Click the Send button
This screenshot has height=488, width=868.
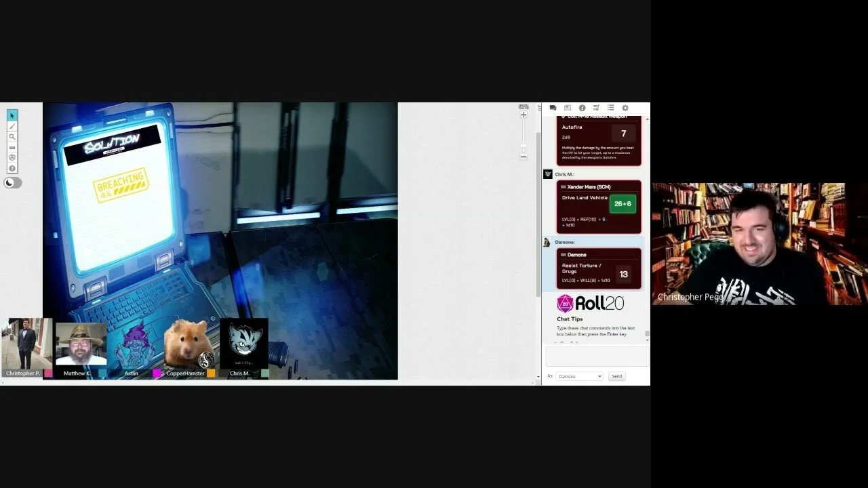[616, 376]
